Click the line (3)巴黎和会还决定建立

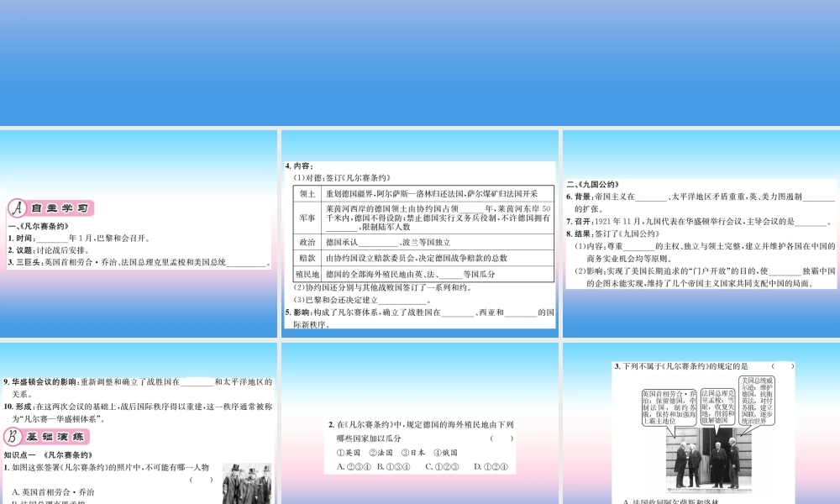(362, 300)
